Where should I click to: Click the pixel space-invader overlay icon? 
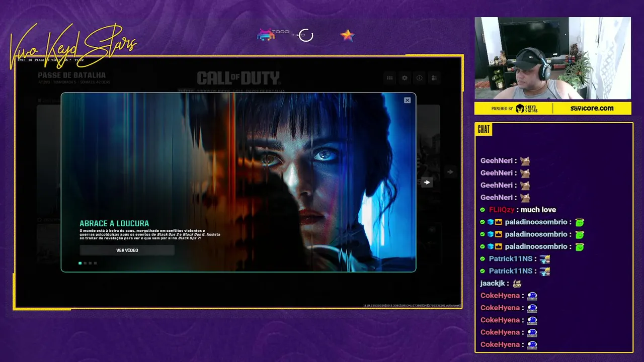point(266,35)
